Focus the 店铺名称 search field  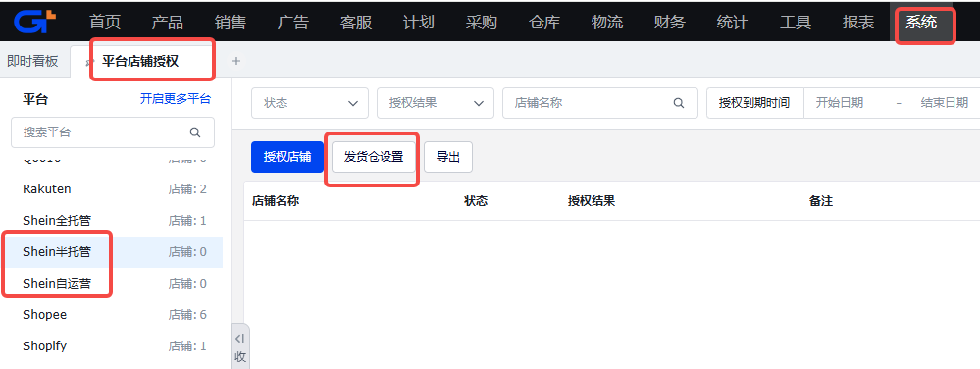point(600,103)
